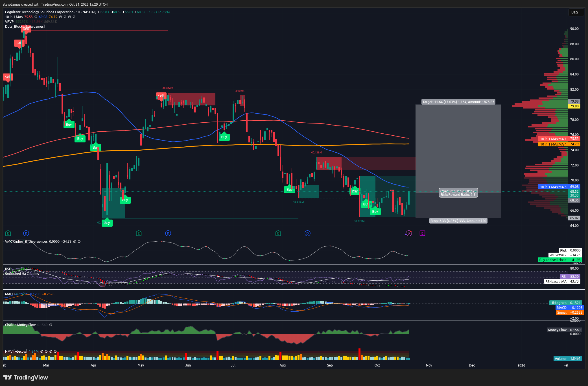Viewport: 588px width, 386px height.
Task: Click the green earnings E marker near August
Action: click(x=278, y=233)
